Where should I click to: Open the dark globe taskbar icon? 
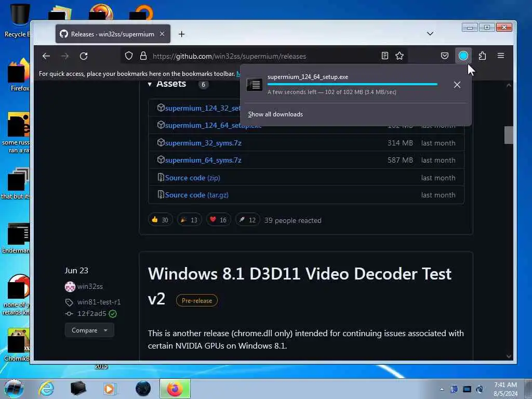pos(143,389)
